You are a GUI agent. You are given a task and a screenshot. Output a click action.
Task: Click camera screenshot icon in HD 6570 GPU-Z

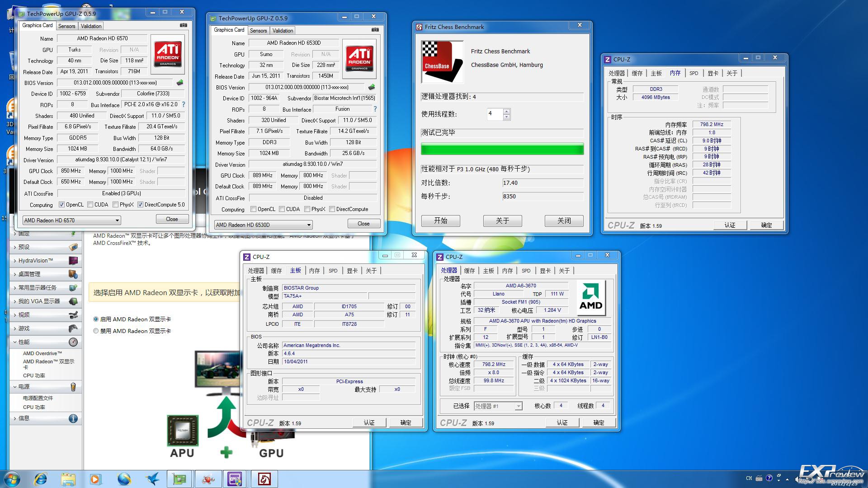point(183,25)
